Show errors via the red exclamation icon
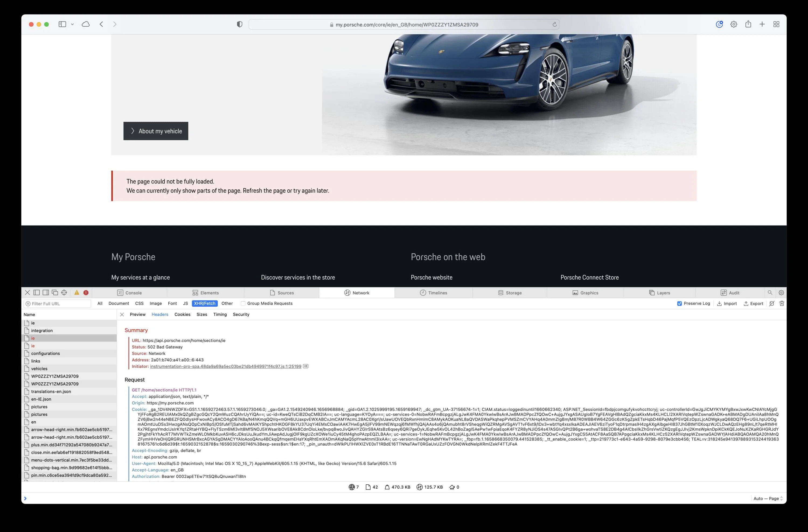The image size is (808, 532). pos(86,293)
